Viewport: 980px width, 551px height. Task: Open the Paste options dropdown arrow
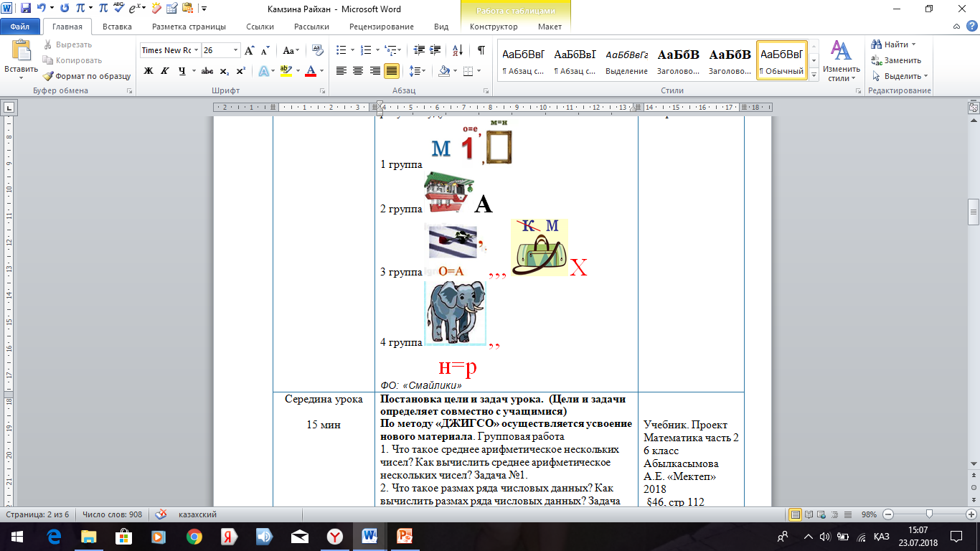[21, 77]
